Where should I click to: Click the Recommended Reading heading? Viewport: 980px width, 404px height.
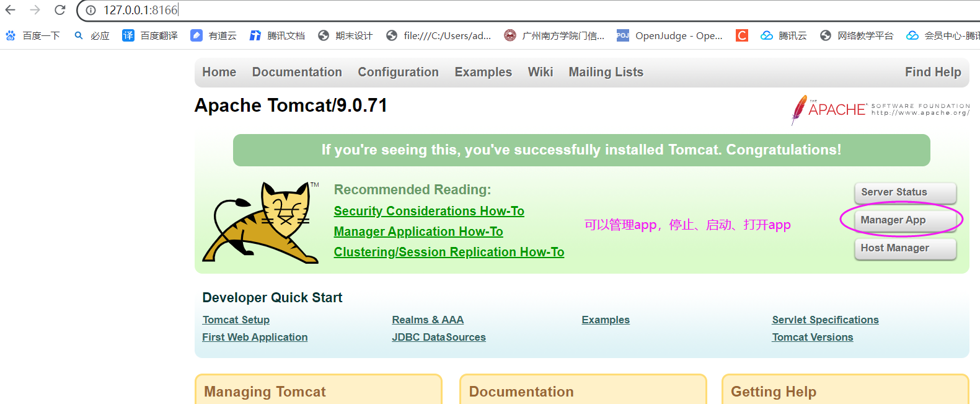pos(412,190)
